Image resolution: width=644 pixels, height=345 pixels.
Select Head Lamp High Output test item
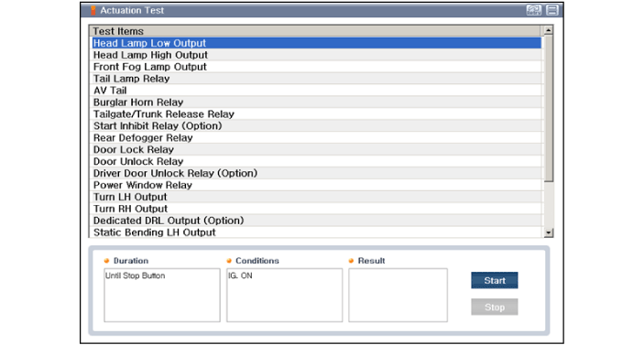point(316,55)
